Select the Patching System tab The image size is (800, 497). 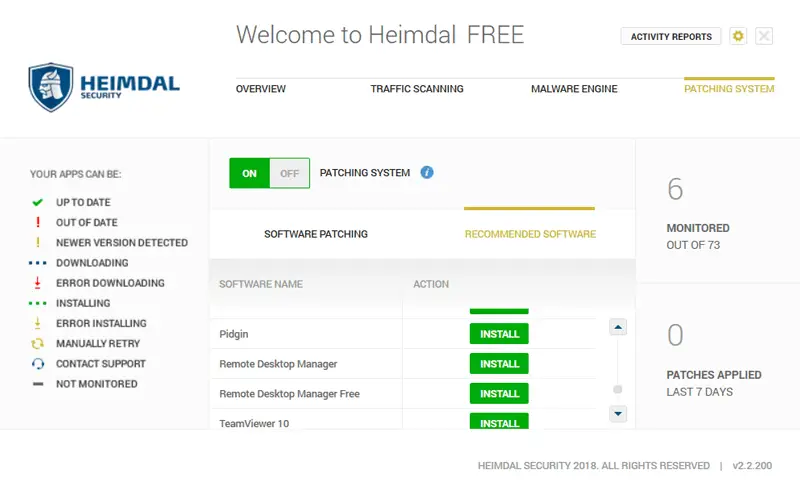pyautogui.click(x=729, y=89)
